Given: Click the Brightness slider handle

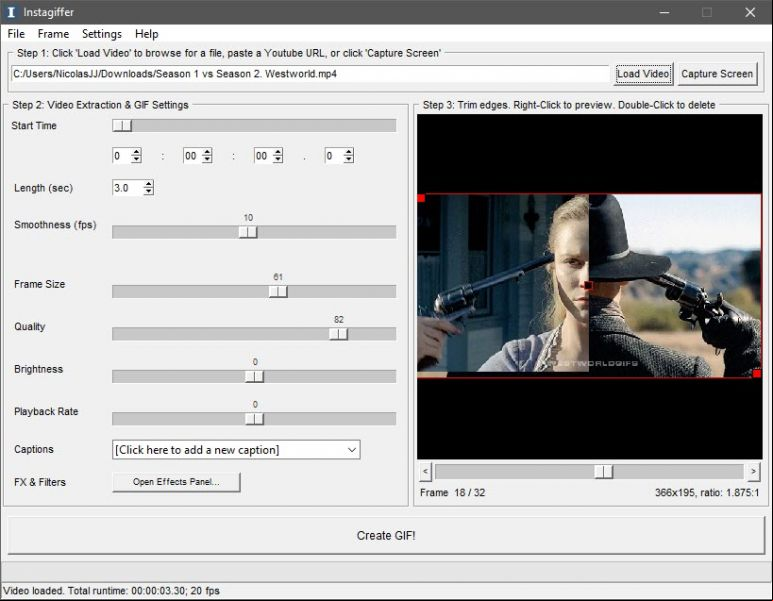Looking at the screenshot, I should [x=254, y=376].
